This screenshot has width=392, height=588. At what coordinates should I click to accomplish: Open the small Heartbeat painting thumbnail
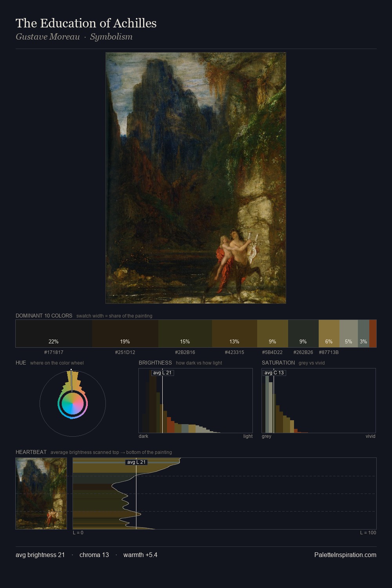pyautogui.click(x=41, y=494)
